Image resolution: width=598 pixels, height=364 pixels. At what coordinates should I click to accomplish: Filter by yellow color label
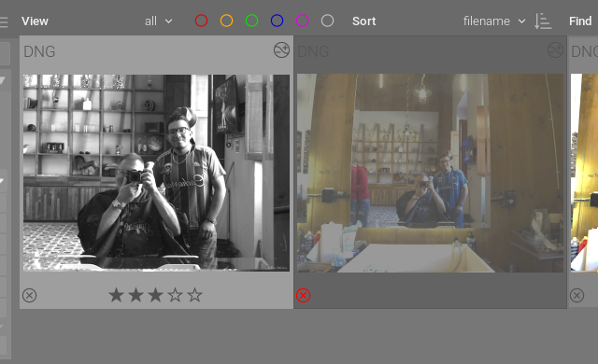coord(226,21)
